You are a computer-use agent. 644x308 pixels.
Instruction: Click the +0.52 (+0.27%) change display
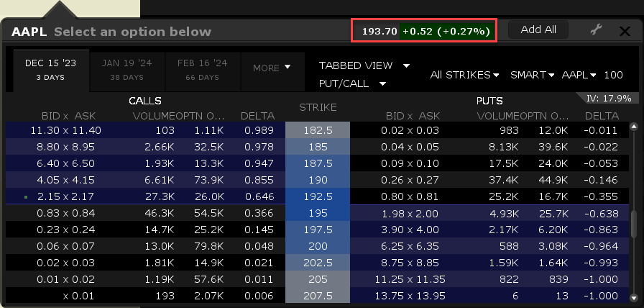pyautogui.click(x=446, y=31)
